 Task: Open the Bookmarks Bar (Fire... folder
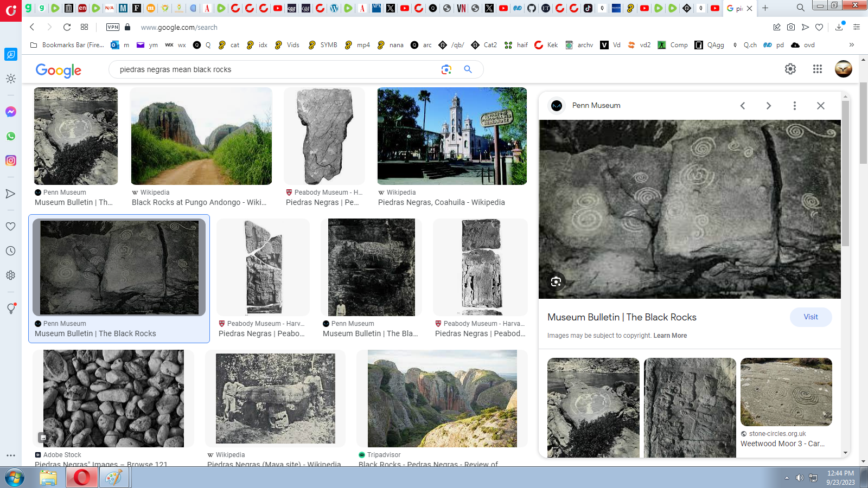coord(67,45)
